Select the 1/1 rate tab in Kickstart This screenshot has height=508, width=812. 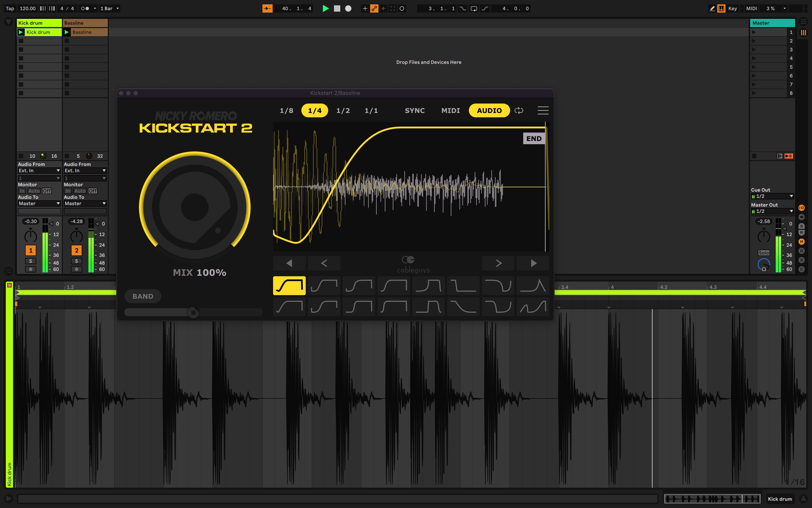(371, 111)
